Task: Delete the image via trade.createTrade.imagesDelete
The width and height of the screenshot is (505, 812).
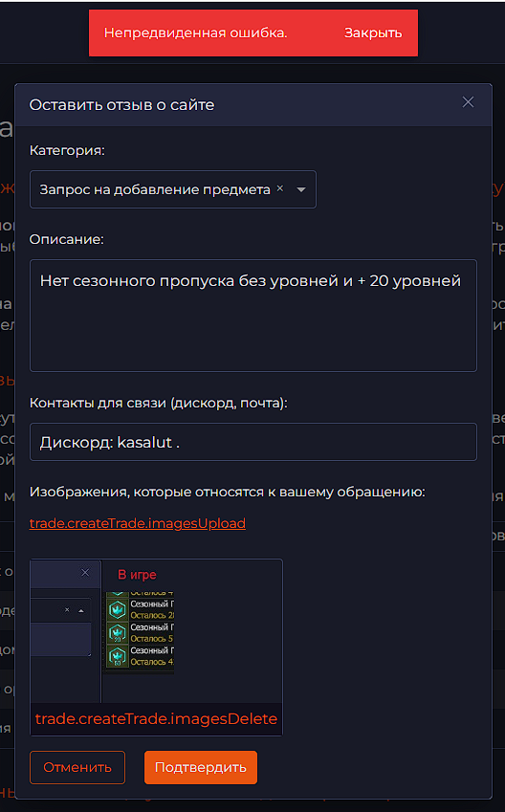Action: pos(156,719)
